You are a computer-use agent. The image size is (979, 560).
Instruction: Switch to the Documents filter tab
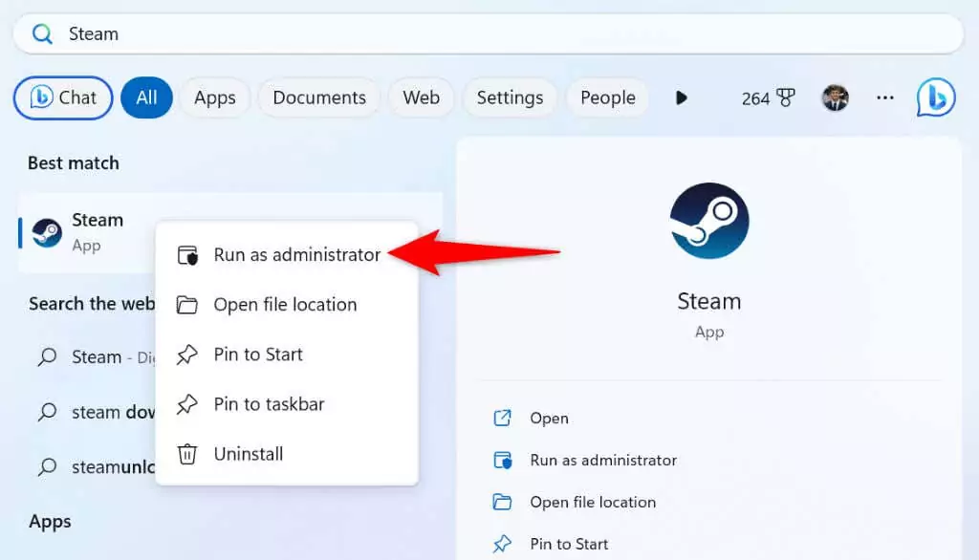[319, 98]
